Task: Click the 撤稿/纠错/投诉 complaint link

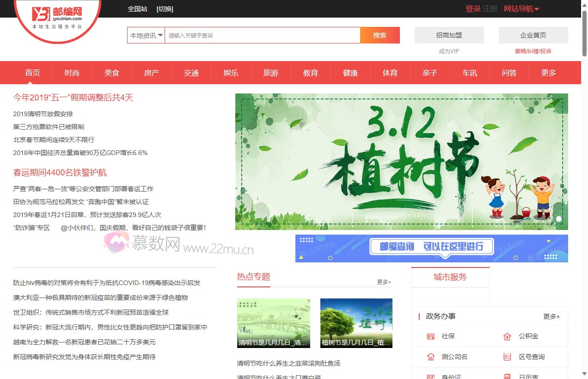Action: pos(533,51)
